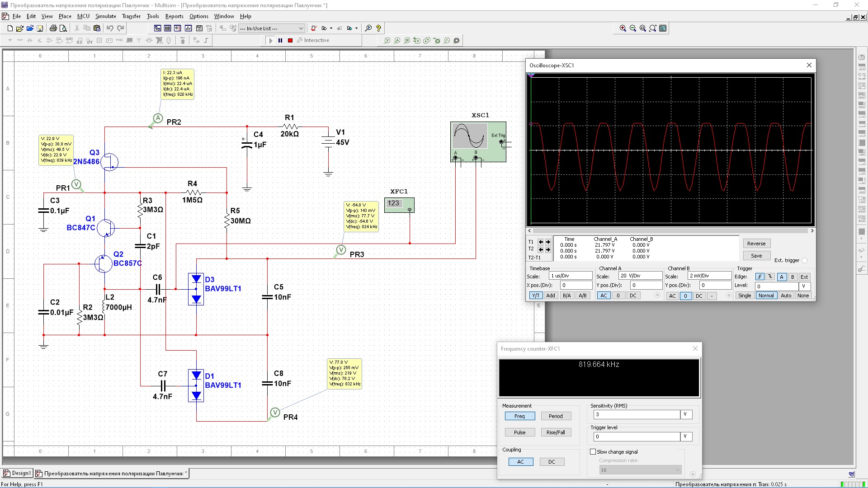Screen dimensions: 868x488
Task: Open the Simulate menu
Action: coord(105,16)
